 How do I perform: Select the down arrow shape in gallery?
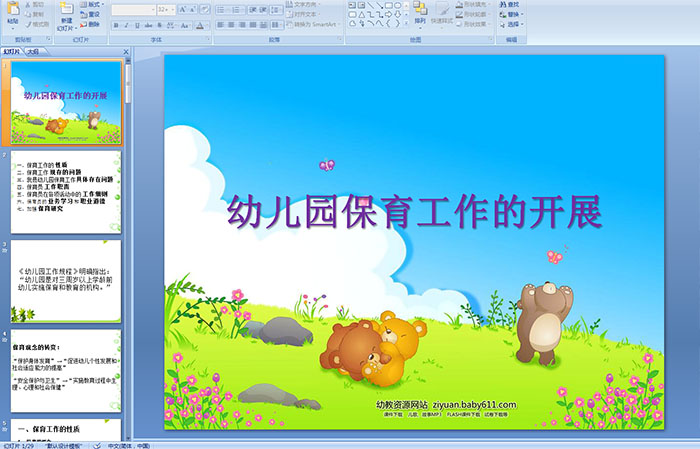tap(398, 14)
